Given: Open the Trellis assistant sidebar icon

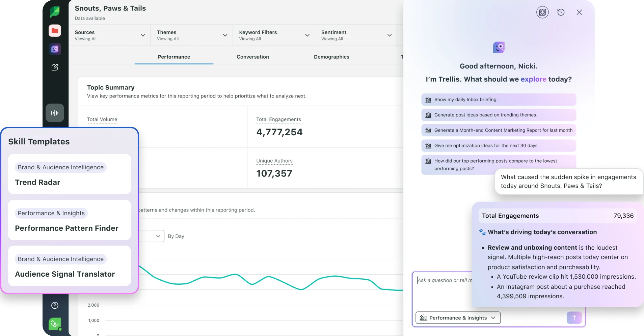Looking at the screenshot, I should click(55, 49).
